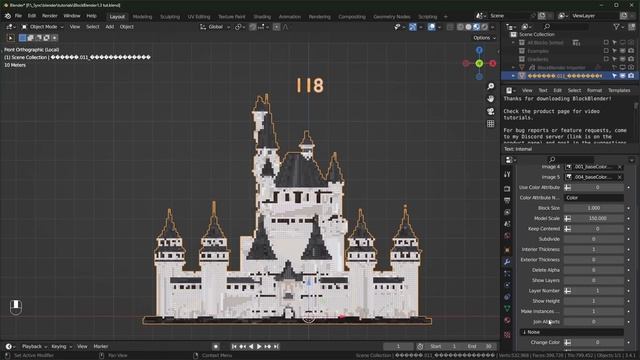
Task: Open the Object Data properties tab
Action: pos(507,309)
